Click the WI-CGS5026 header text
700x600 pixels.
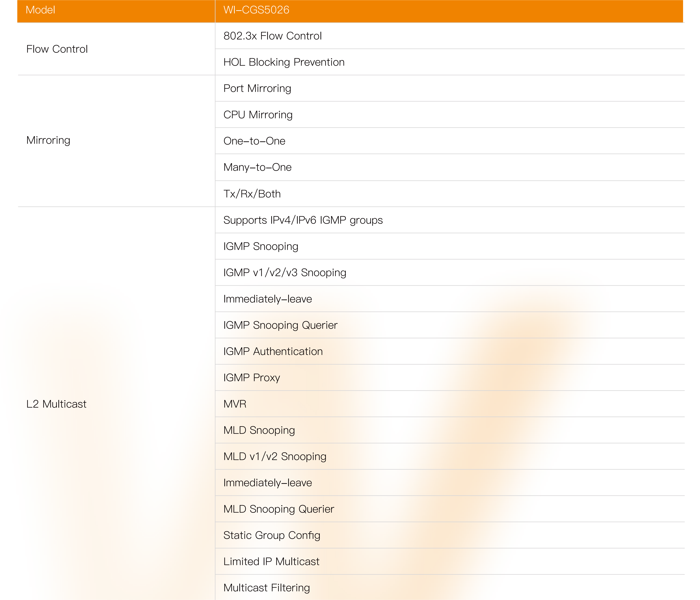[x=256, y=10]
